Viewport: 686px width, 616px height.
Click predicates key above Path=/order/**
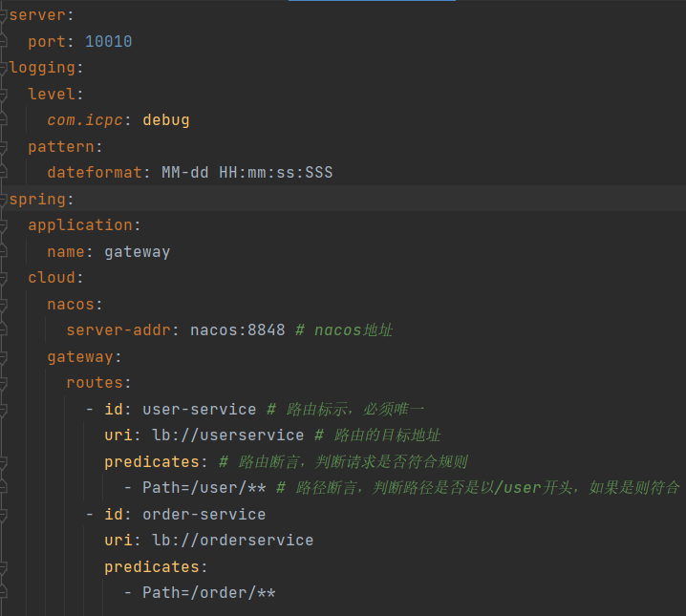151,567
